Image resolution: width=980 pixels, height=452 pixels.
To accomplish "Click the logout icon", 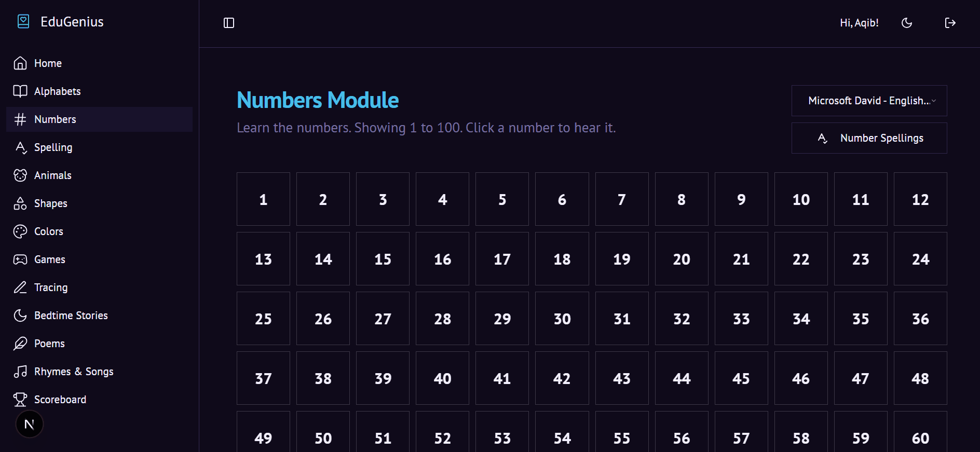I will click(950, 23).
